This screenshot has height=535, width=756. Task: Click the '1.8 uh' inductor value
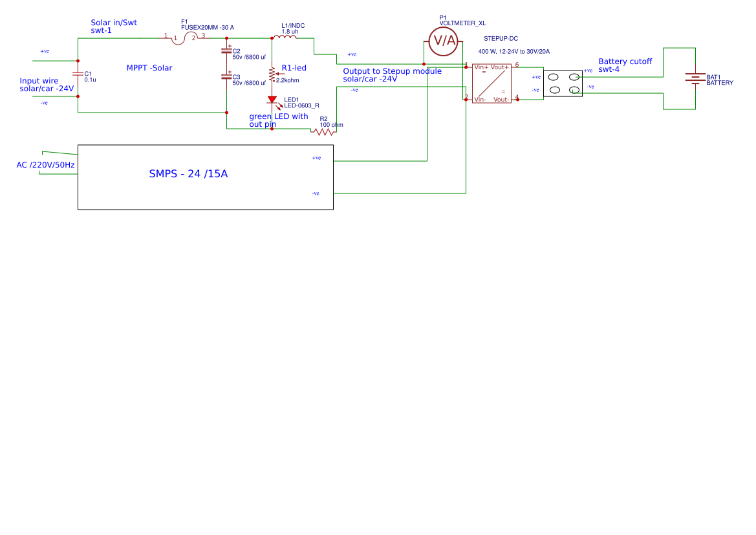290,32
